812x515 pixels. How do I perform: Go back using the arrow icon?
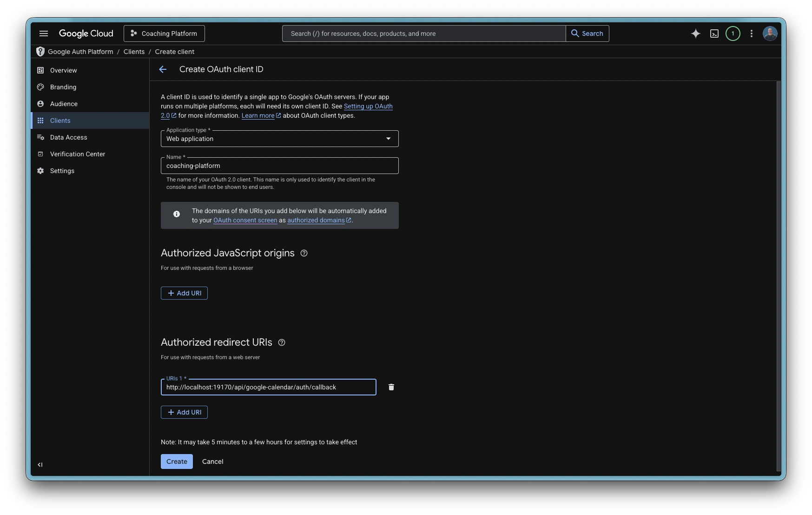(x=163, y=69)
